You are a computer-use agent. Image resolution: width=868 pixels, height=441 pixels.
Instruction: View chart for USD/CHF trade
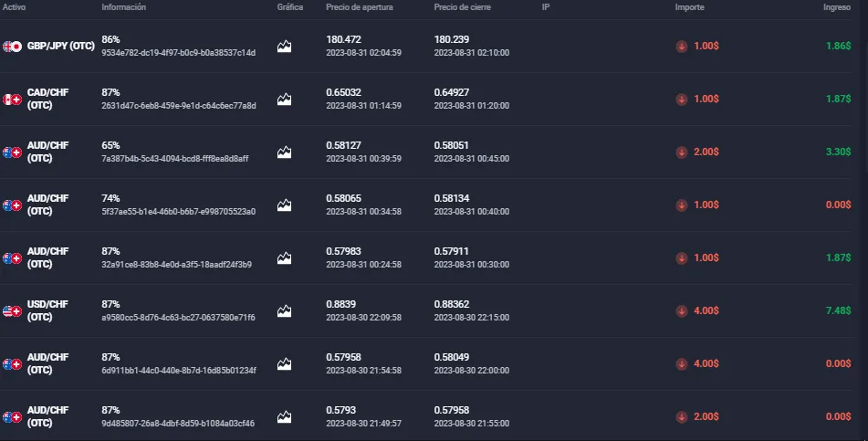pyautogui.click(x=284, y=310)
